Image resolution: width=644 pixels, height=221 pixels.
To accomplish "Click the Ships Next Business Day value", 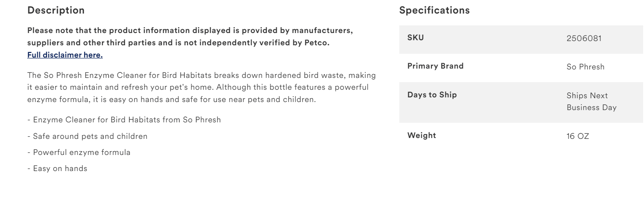I will click(x=591, y=102).
